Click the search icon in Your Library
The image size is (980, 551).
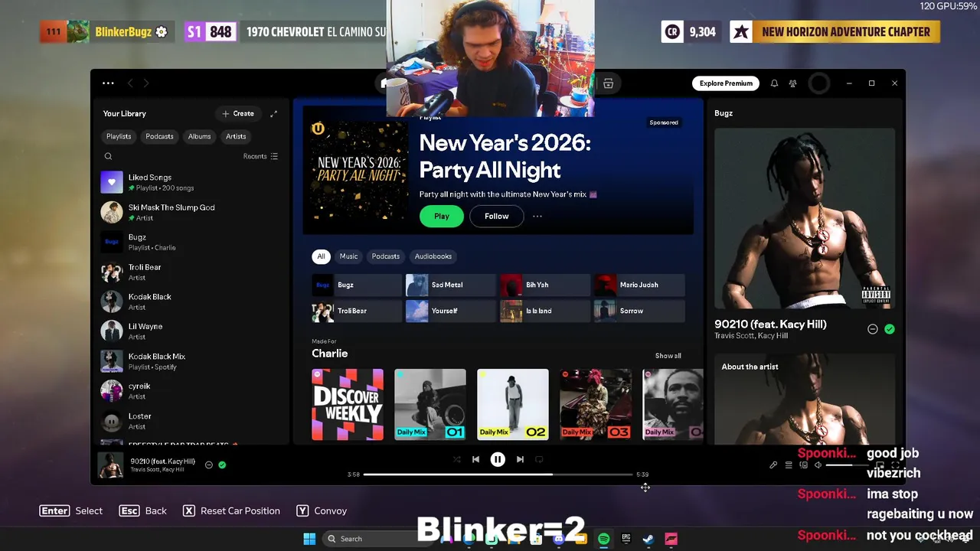tap(108, 156)
